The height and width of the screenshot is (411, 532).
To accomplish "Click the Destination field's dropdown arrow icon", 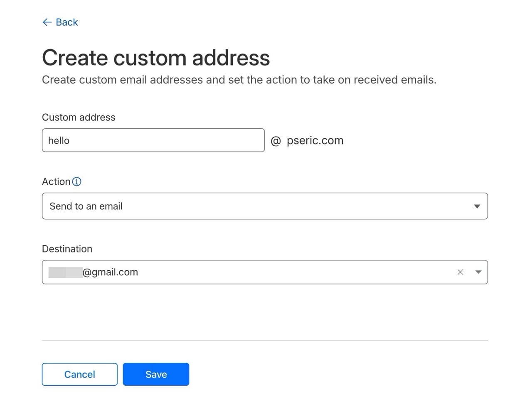I will [478, 272].
